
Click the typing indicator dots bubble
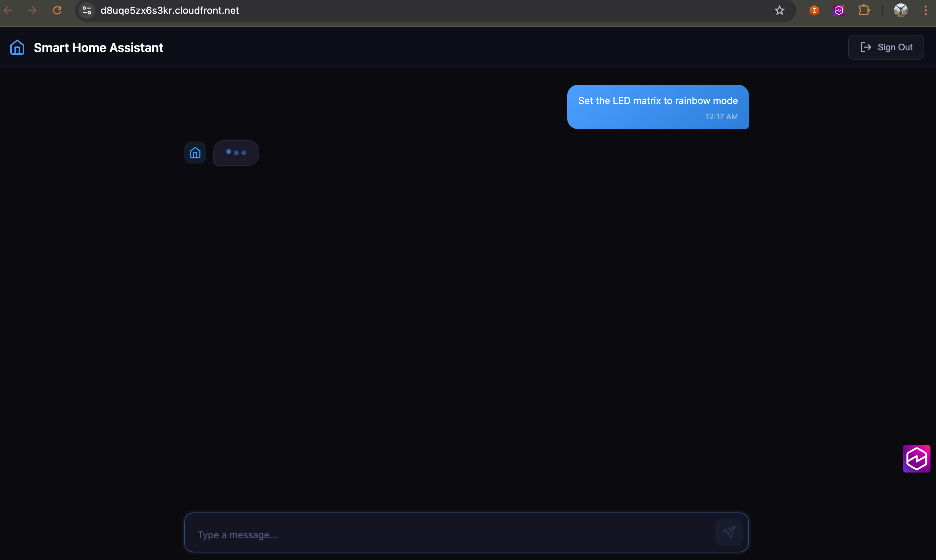pyautogui.click(x=236, y=153)
